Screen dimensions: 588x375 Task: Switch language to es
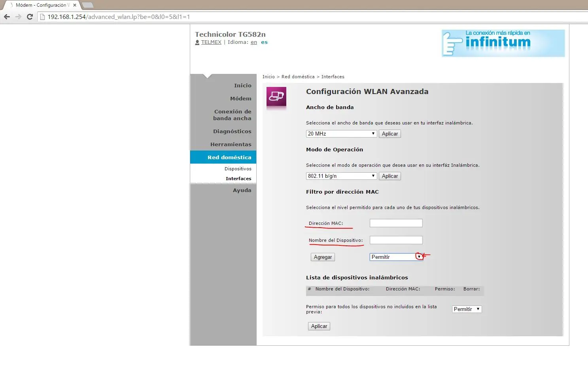tap(264, 42)
